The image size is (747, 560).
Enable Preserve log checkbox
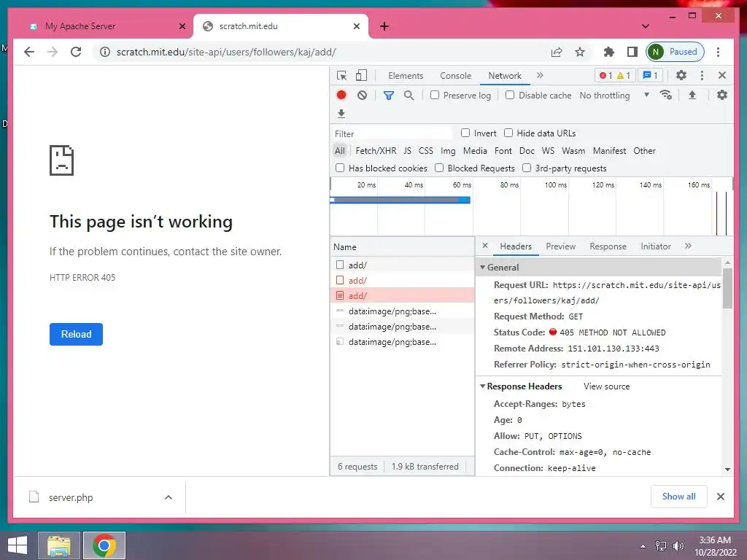435,95
